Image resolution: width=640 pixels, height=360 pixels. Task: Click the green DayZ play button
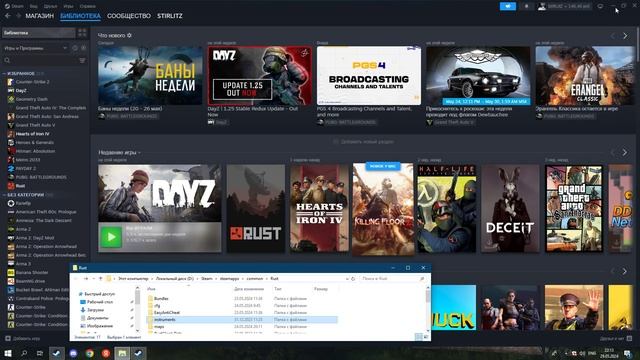pos(111,237)
